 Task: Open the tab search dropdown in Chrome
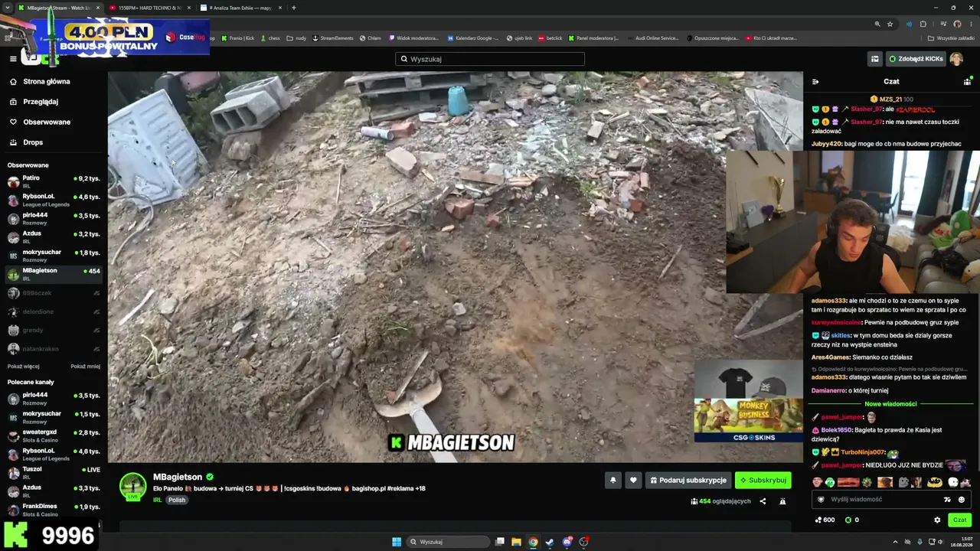[8, 8]
